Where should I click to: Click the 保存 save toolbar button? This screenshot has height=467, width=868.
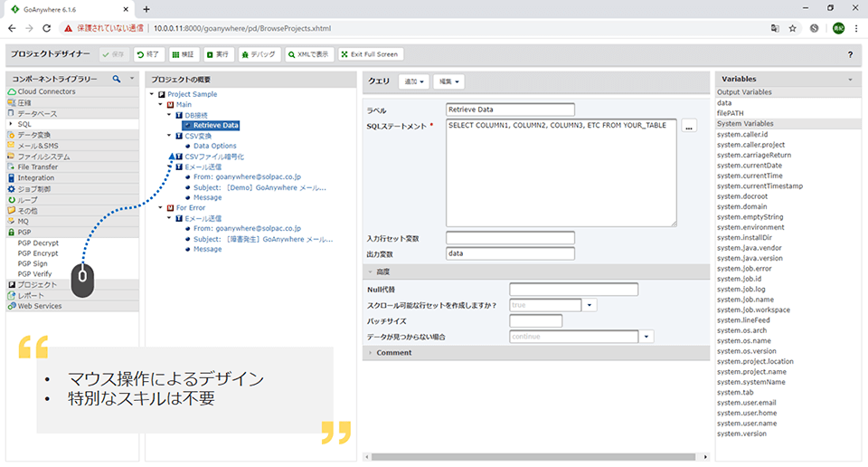click(x=114, y=54)
